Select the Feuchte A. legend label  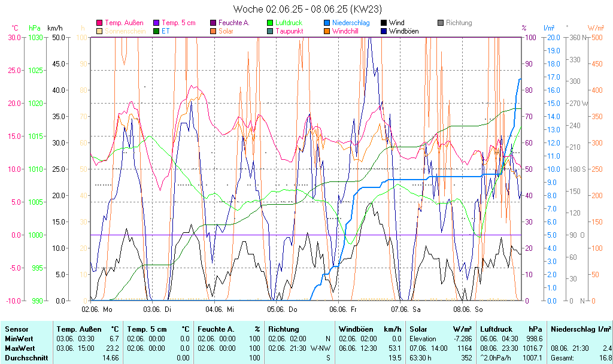click(x=234, y=23)
